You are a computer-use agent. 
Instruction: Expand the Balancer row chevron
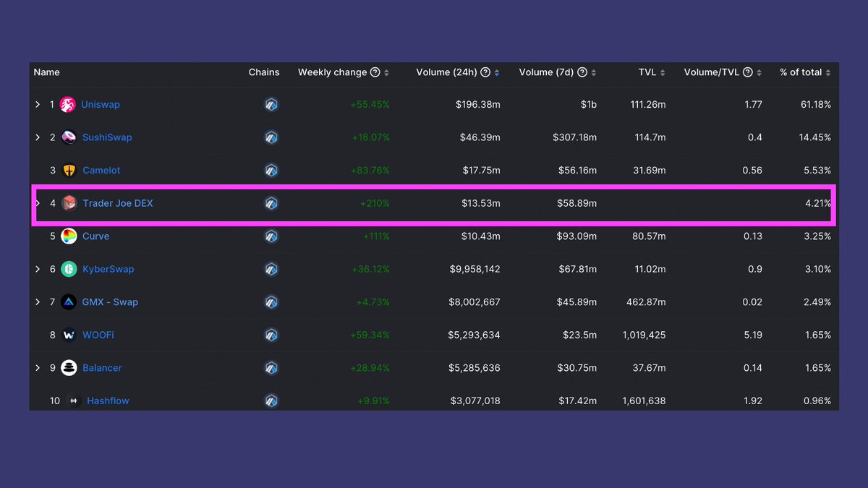tap(38, 368)
